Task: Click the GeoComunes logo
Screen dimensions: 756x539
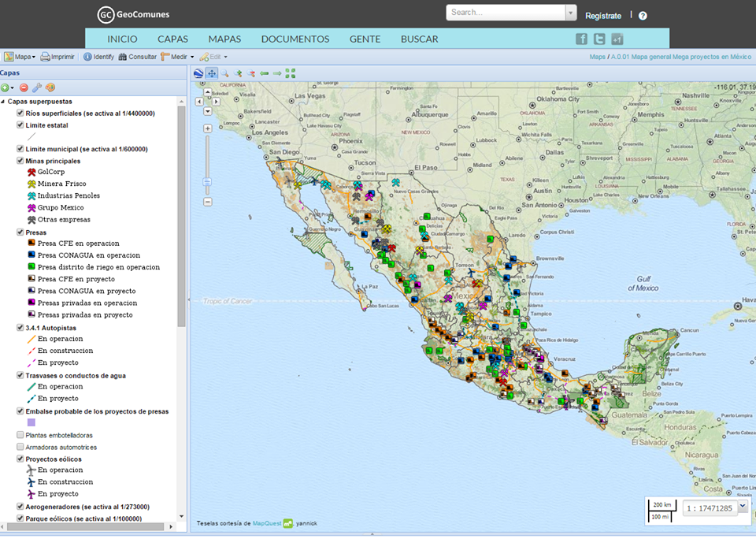Action: [134, 14]
